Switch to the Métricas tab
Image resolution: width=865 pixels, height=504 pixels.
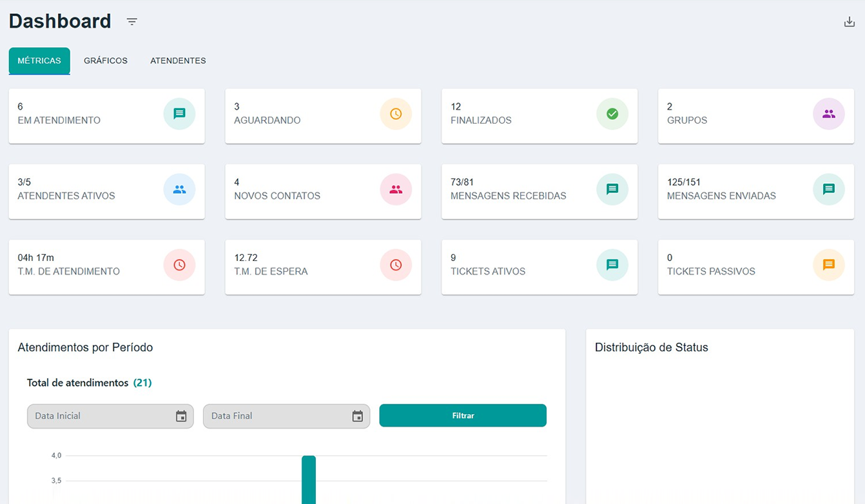(x=39, y=61)
